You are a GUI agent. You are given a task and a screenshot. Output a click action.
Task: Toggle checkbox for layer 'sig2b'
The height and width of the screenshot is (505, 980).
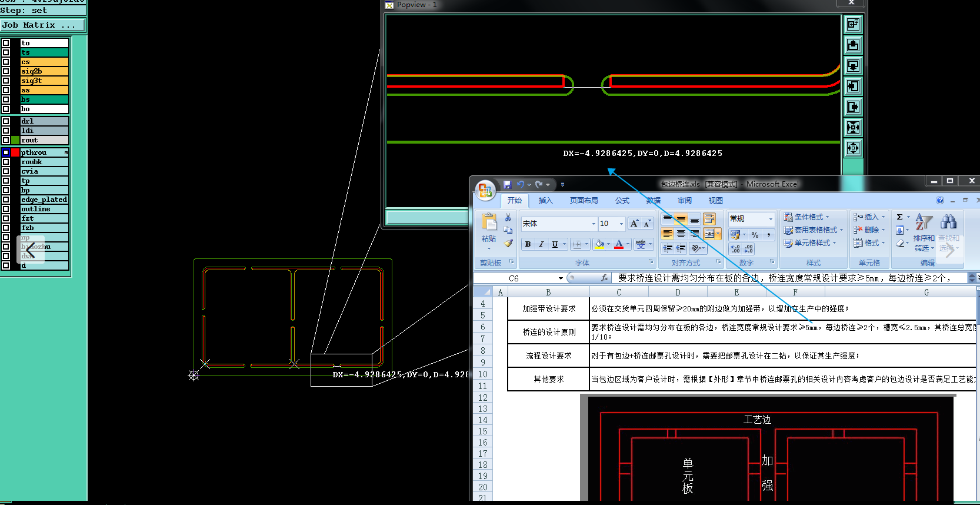6,71
